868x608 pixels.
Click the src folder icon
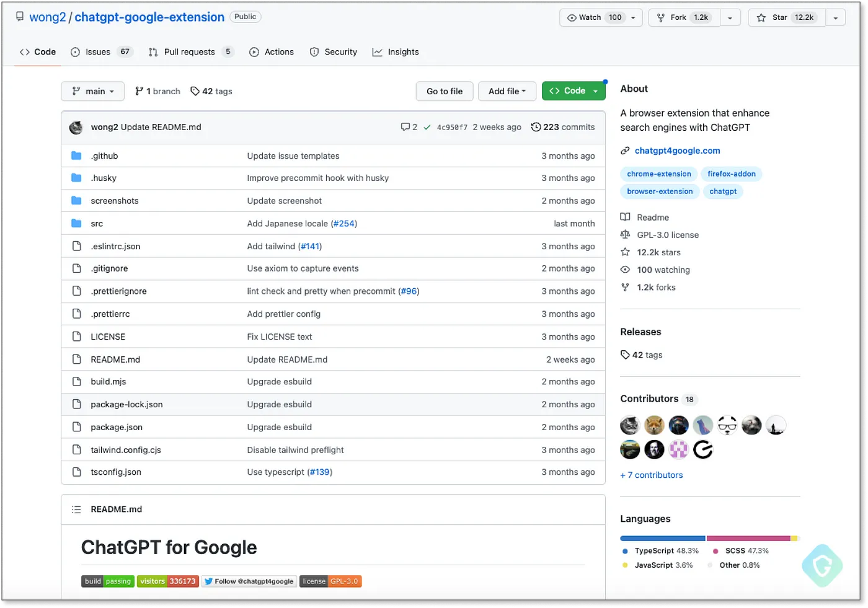coord(76,223)
